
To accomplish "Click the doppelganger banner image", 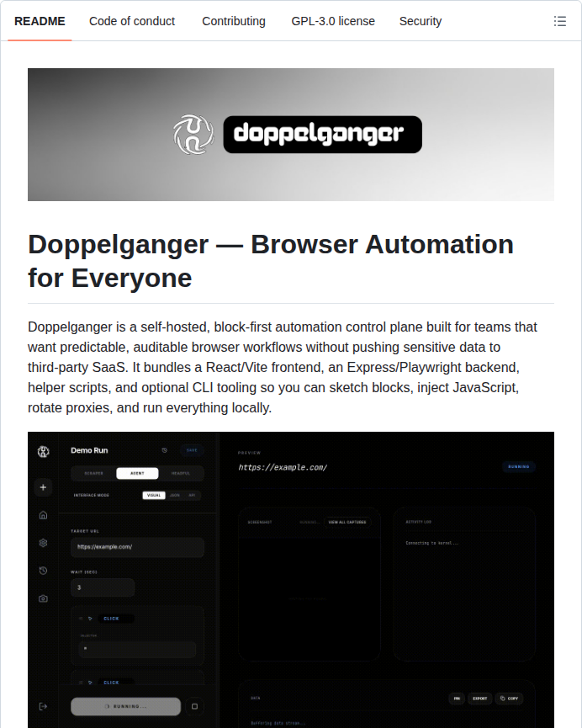I will 291,135.
